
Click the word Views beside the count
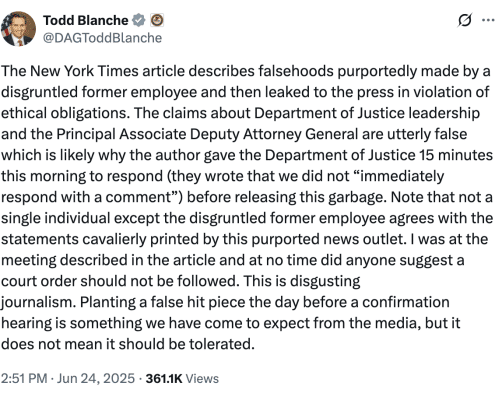[x=202, y=378]
